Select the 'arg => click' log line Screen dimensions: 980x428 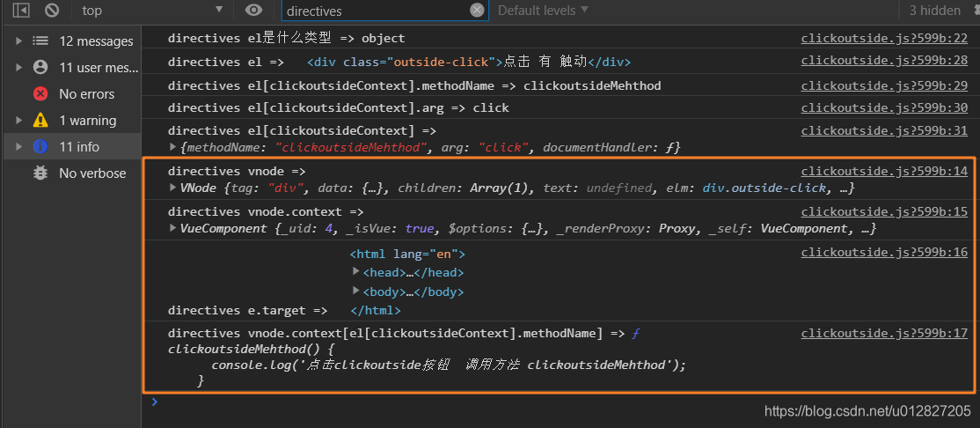(x=338, y=107)
